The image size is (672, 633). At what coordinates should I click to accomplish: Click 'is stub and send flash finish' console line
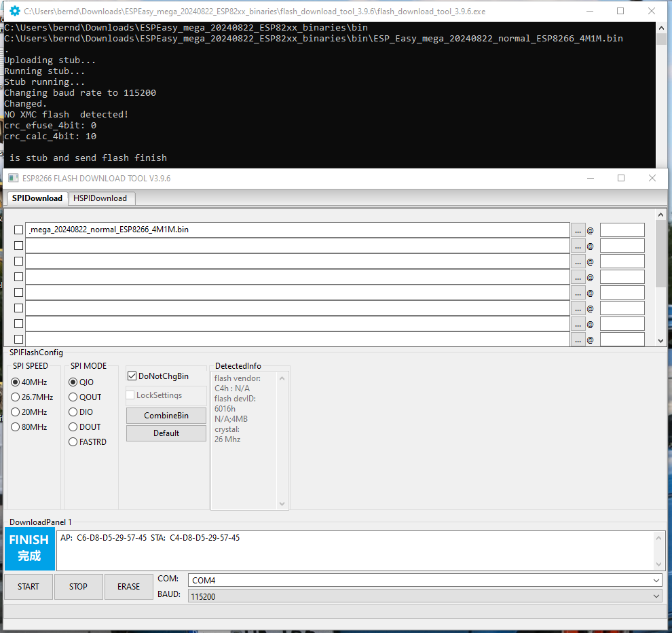pos(88,158)
